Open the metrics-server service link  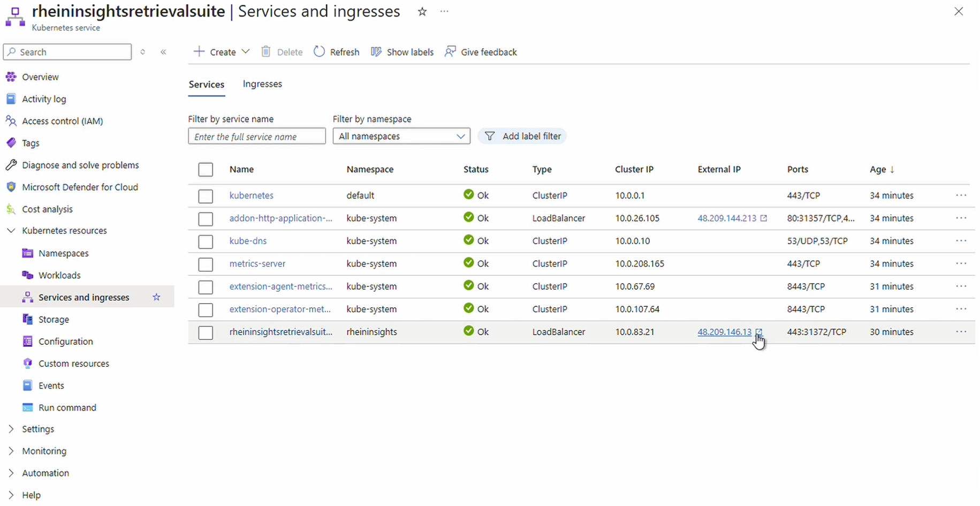[257, 263]
